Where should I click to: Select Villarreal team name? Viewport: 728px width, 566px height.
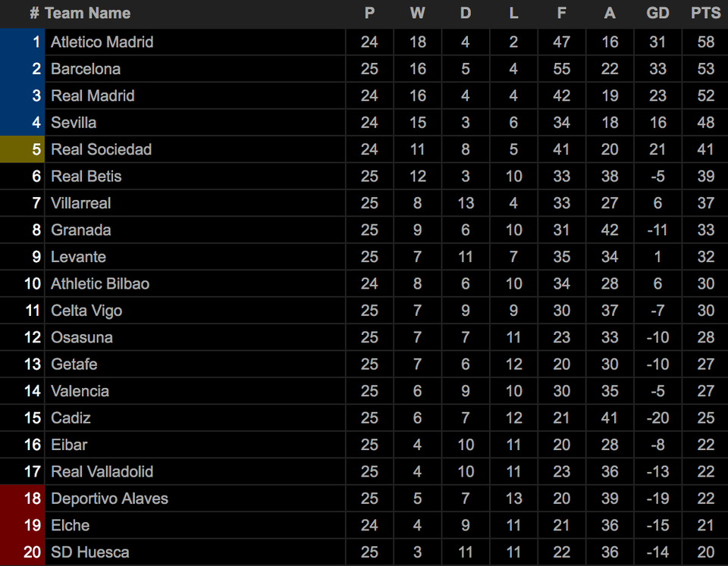pyautogui.click(x=81, y=203)
